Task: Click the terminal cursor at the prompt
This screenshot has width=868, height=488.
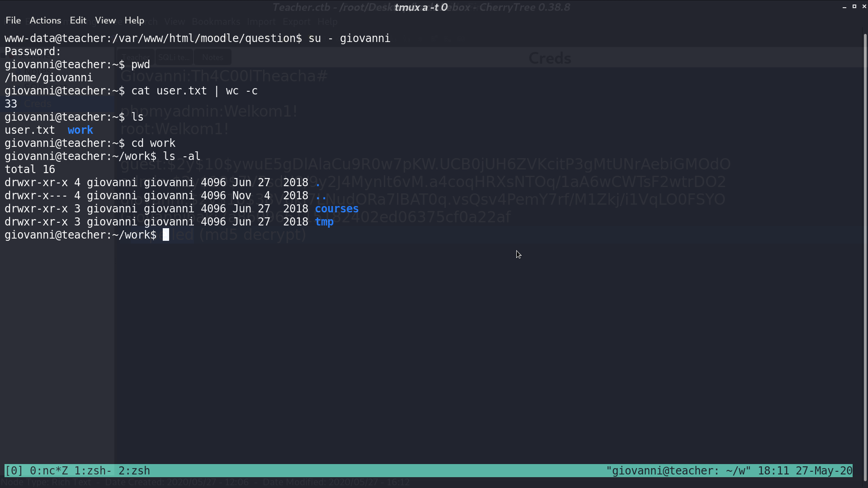Action: coord(166,235)
